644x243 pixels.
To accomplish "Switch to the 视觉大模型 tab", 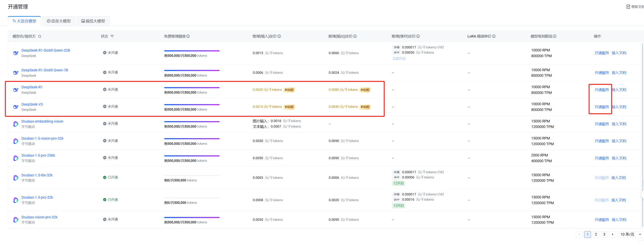I will [x=93, y=21].
